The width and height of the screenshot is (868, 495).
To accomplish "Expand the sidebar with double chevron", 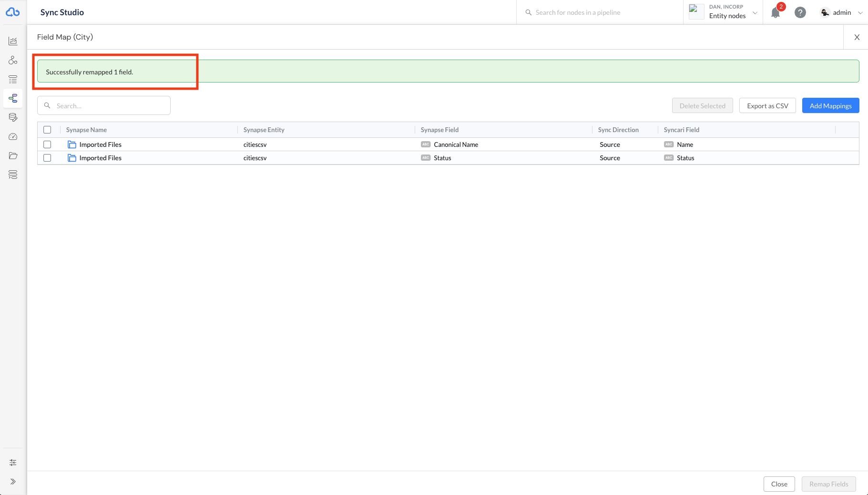I will 13,482.
